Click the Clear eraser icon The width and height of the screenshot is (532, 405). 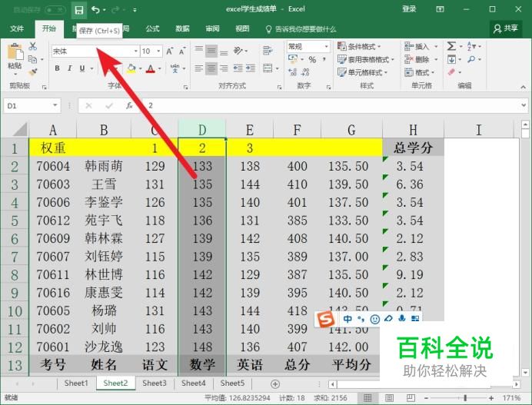(x=451, y=72)
